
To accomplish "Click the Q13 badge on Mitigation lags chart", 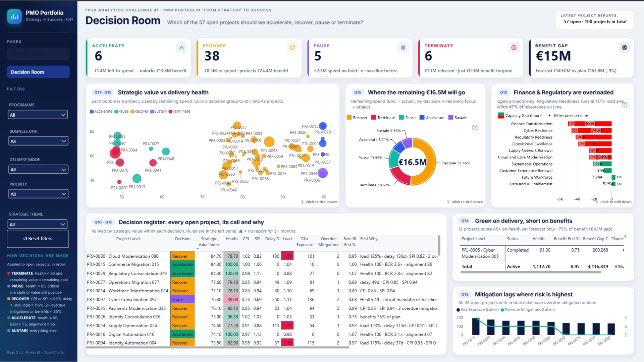I will (465, 294).
